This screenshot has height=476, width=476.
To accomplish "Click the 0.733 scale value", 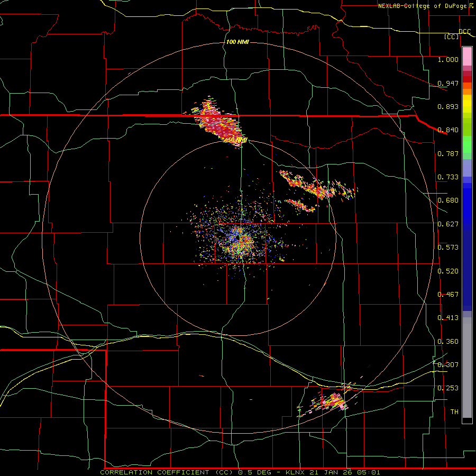I will 448,177.
